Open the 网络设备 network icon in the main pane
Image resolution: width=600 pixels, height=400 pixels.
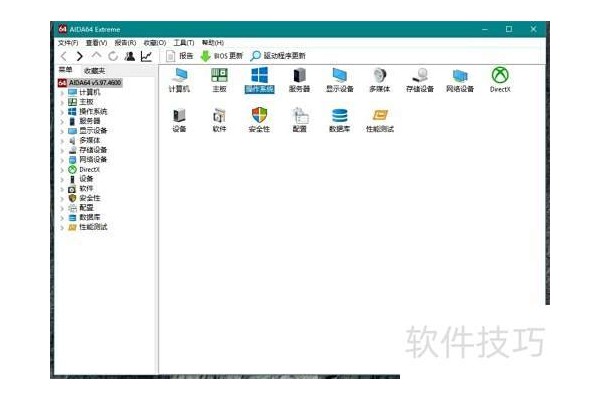460,80
